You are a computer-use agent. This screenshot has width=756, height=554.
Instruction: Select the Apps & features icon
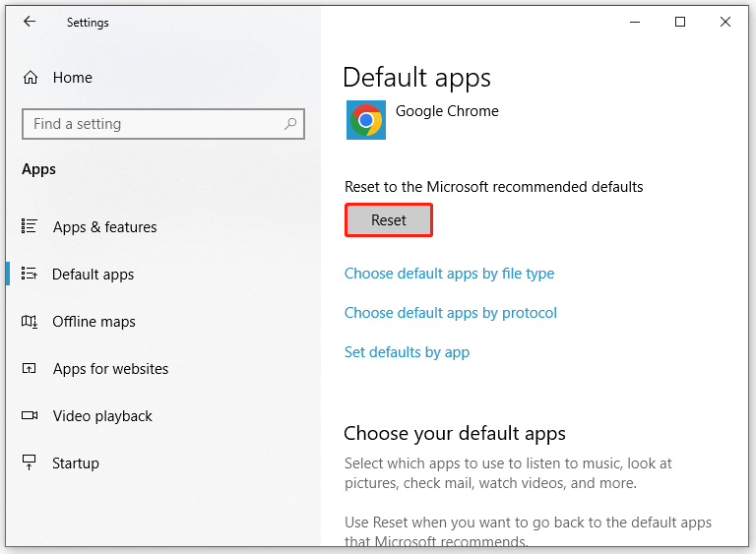30,227
